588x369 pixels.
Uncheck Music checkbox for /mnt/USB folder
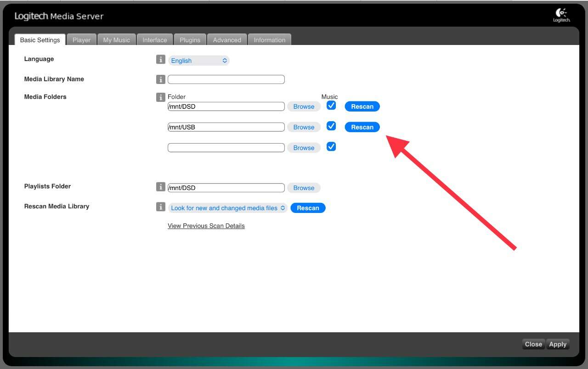[331, 126]
